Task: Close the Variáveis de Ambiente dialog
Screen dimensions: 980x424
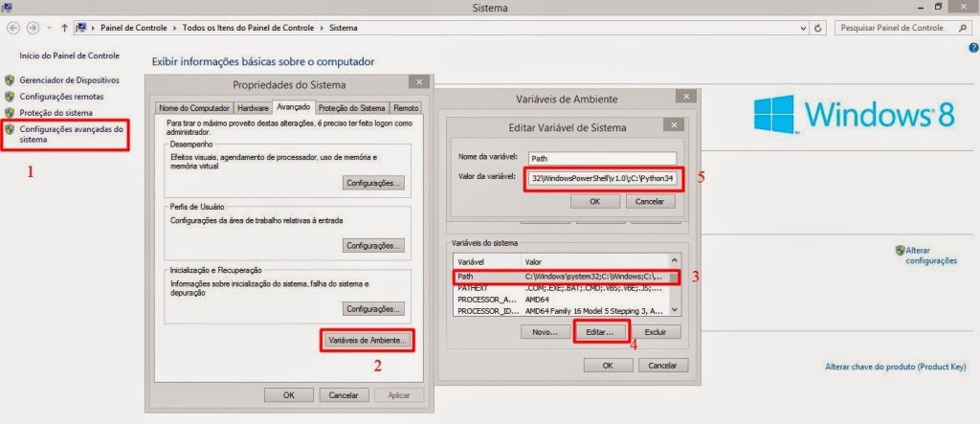Action: coord(685,97)
